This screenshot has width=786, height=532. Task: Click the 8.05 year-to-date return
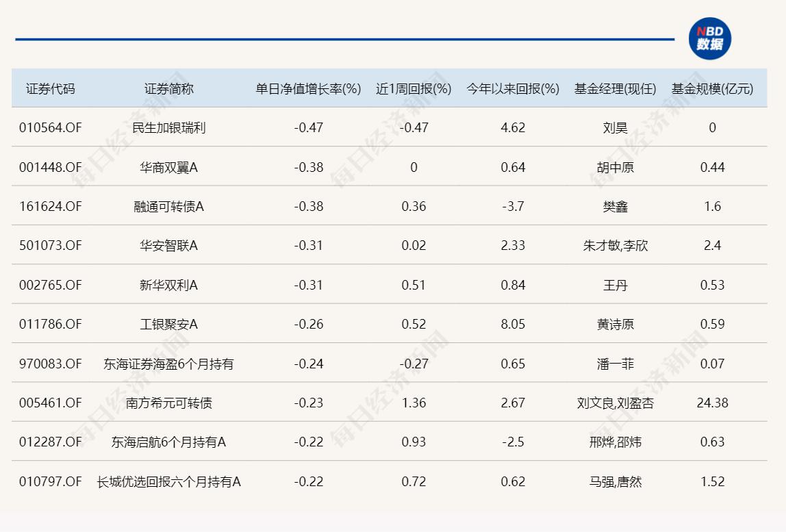pyautogui.click(x=513, y=324)
